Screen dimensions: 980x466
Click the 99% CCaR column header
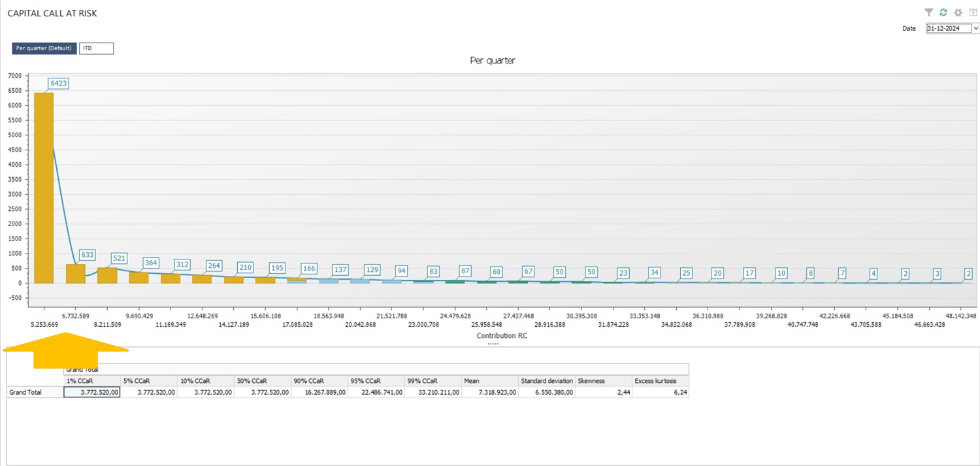tap(433, 380)
